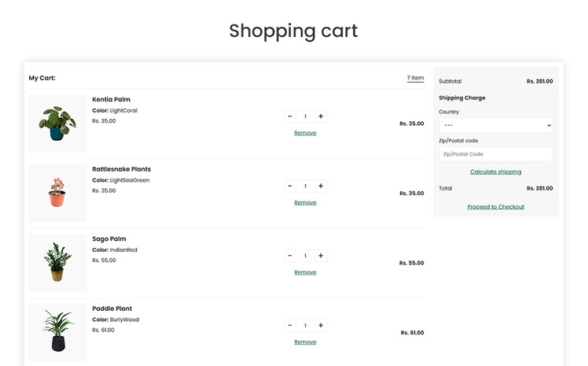Remove Rattlesnake Plants from the cart
This screenshot has height=366, width=588.
[305, 203]
